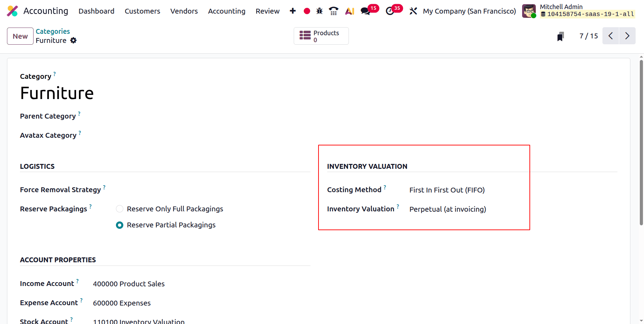Viewport: 644px width, 324px height.
Task: Click the red record dot icon
Action: coord(307,11)
